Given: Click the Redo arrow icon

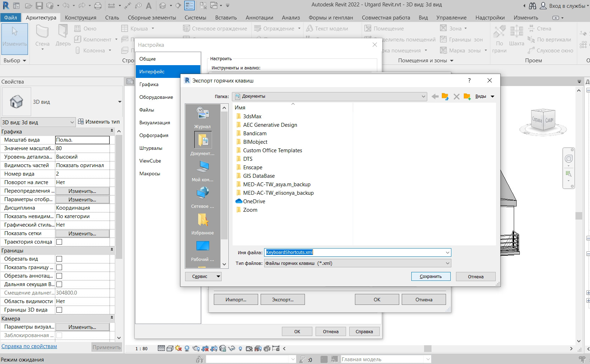Looking at the screenshot, I should 82,6.
